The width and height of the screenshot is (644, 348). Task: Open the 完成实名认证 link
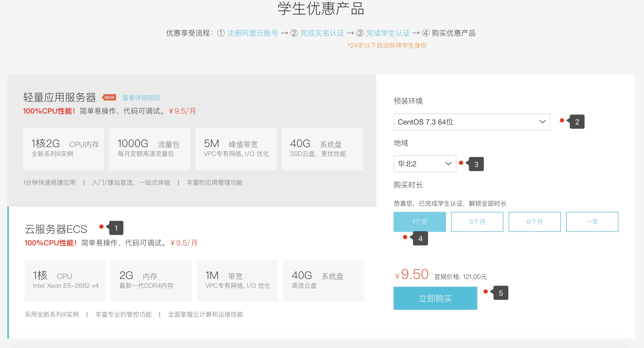pyautogui.click(x=322, y=33)
